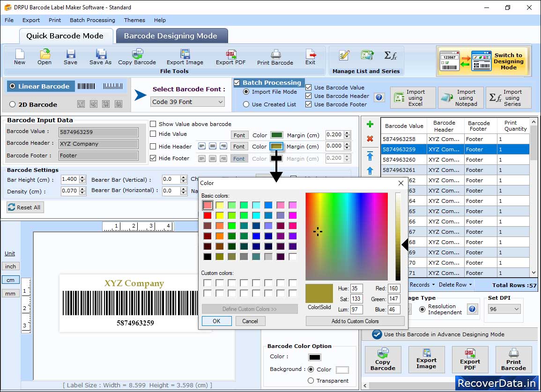Decrease the header Margin spinner
This screenshot has height=392, width=541.
pyautogui.click(x=347, y=148)
